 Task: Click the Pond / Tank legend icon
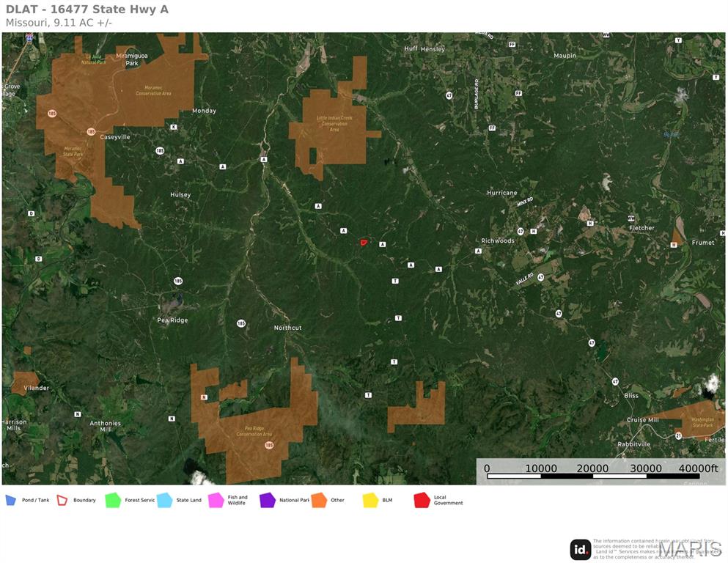tap(10, 500)
